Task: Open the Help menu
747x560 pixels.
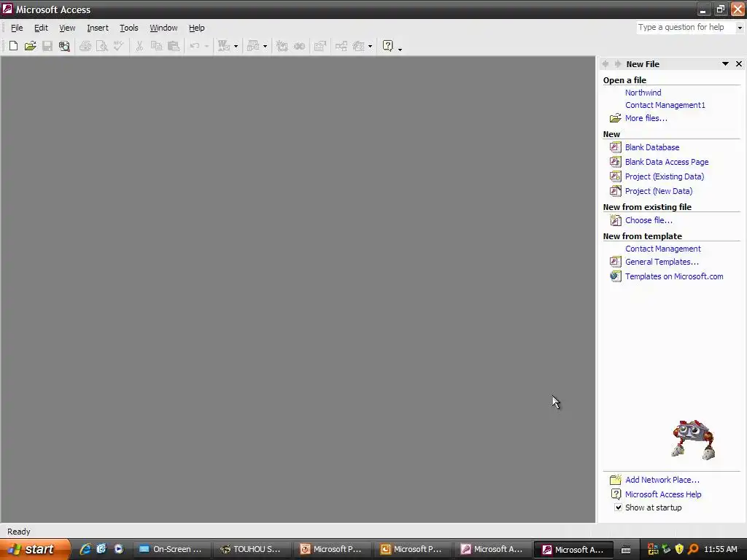Action: tap(196, 28)
